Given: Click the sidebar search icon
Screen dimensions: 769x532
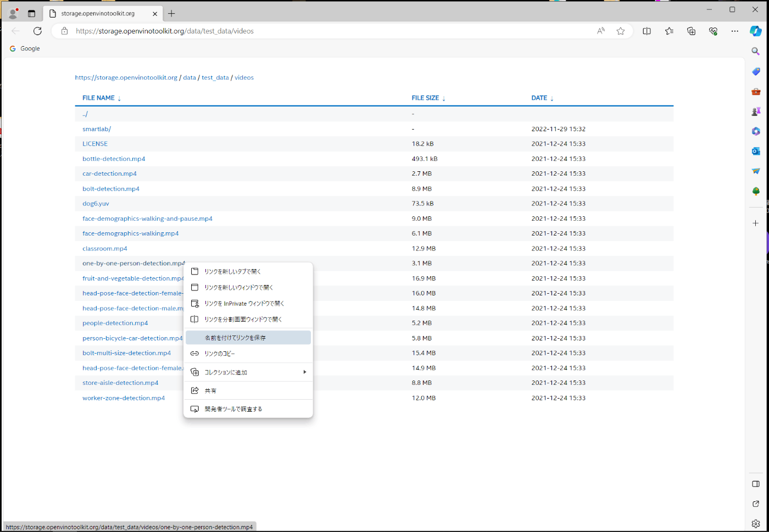Looking at the screenshot, I should 756,51.
